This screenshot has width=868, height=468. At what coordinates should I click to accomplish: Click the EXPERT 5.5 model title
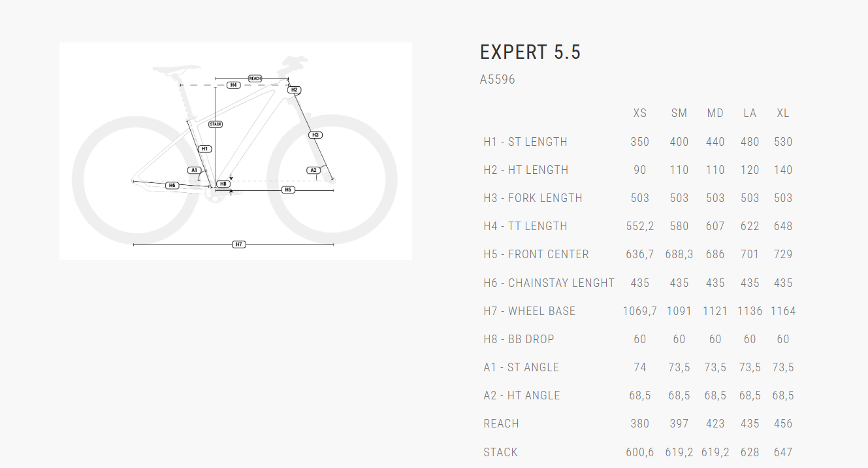[x=530, y=52]
